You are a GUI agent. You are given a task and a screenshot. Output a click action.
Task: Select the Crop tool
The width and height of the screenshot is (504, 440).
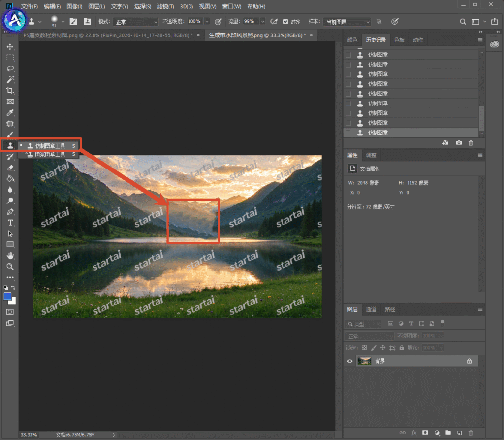pyautogui.click(x=10, y=91)
